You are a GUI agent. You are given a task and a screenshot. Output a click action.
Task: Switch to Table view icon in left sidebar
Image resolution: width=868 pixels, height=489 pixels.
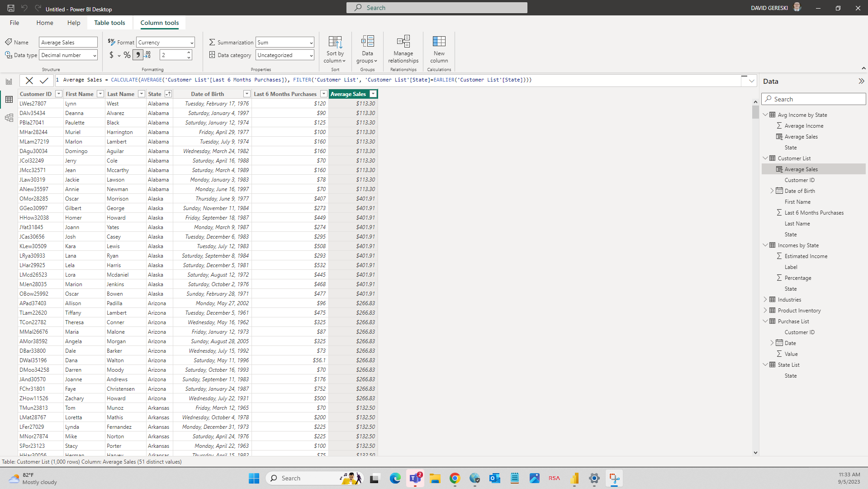[9, 100]
